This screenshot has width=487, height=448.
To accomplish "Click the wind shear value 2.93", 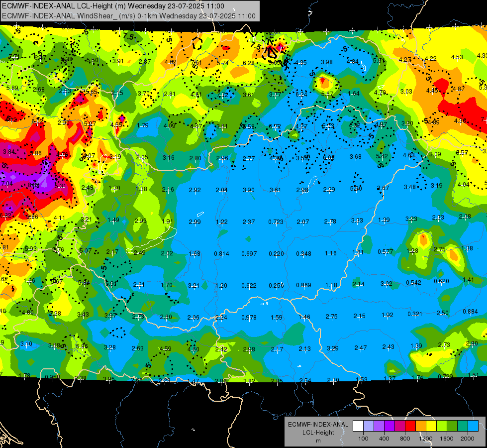I will coord(140,221).
